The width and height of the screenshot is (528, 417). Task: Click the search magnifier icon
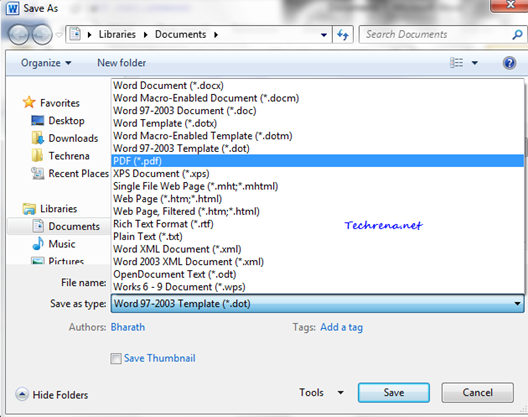(517, 34)
